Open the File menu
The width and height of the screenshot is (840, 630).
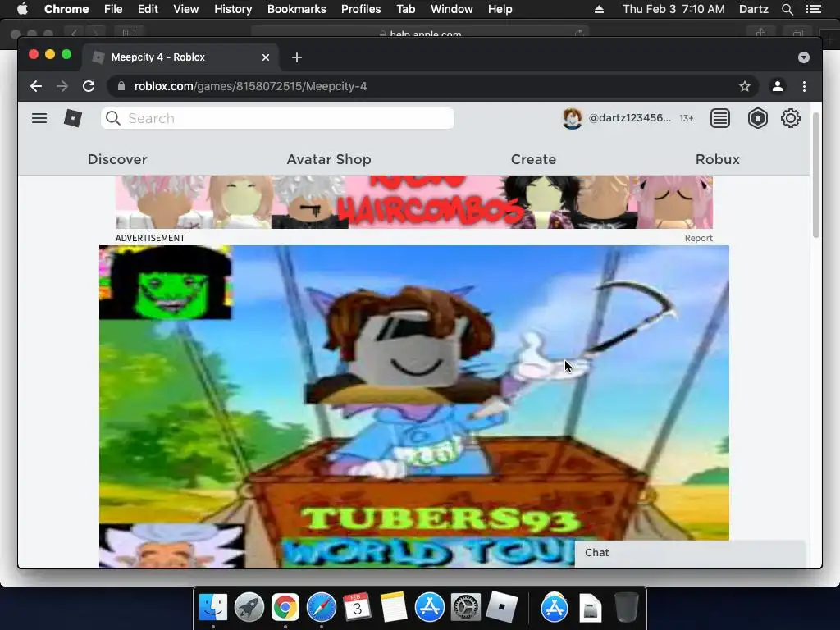click(x=113, y=9)
